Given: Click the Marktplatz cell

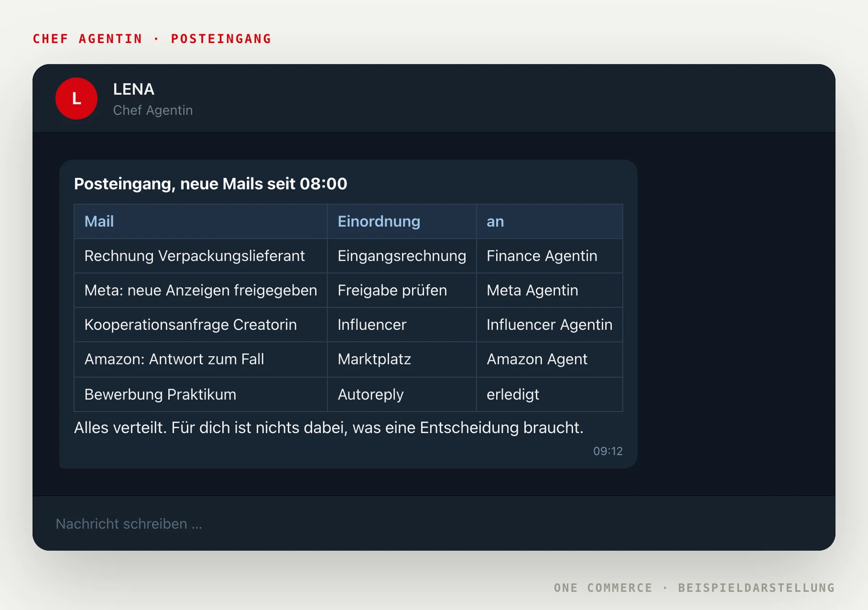Looking at the screenshot, I should click(402, 360).
